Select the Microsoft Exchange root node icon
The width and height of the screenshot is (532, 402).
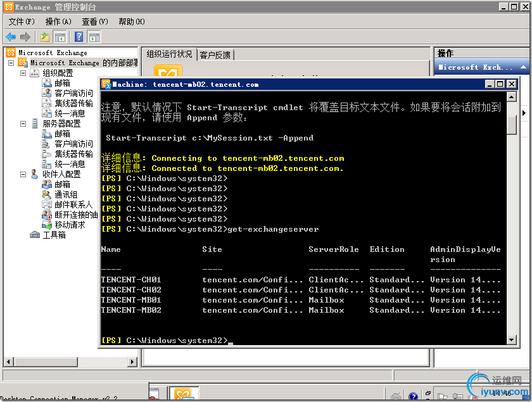11,53
